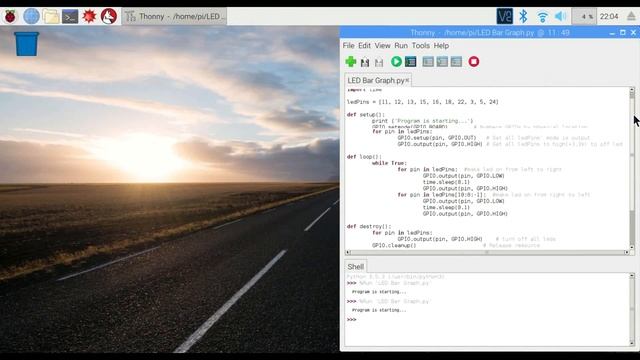The image size is (640, 360).
Task: Open the Raspberry Pi main menu
Action: click(x=10, y=16)
